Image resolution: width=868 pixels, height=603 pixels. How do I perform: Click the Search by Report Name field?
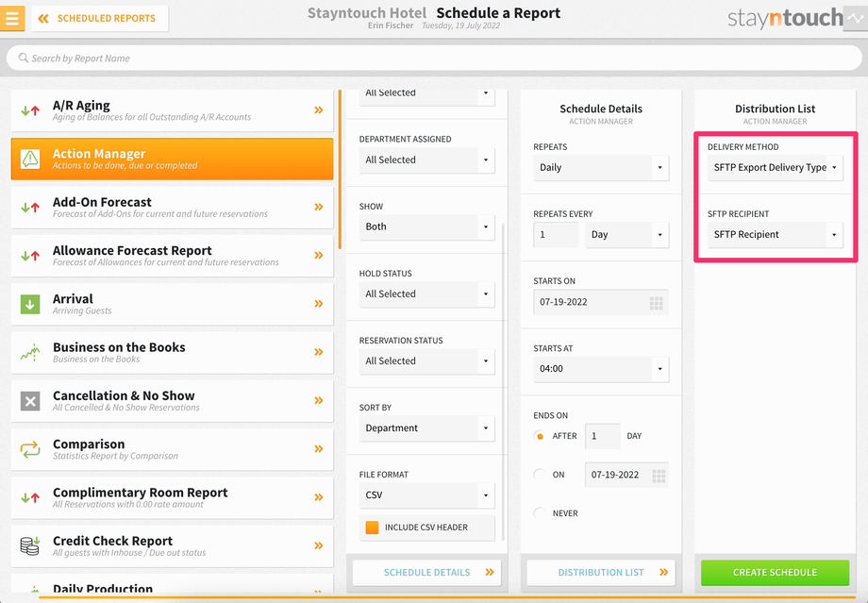pos(434,58)
